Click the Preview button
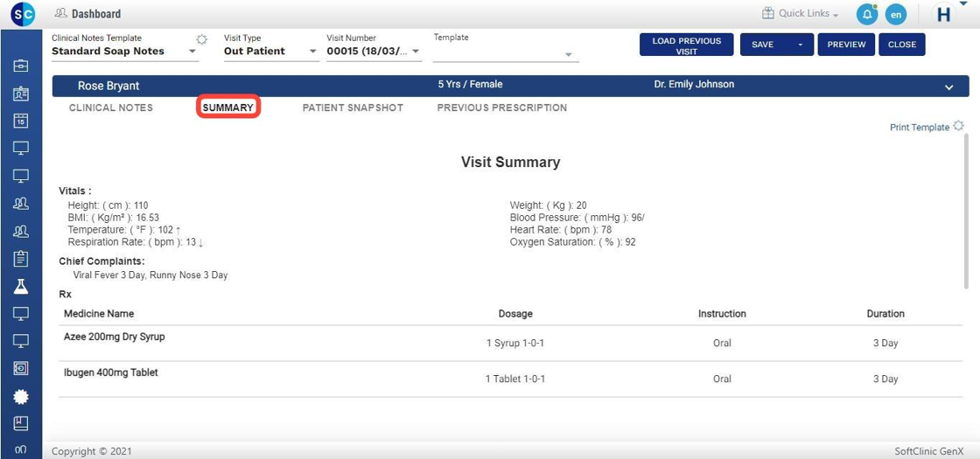The width and height of the screenshot is (980, 459). [x=846, y=45]
